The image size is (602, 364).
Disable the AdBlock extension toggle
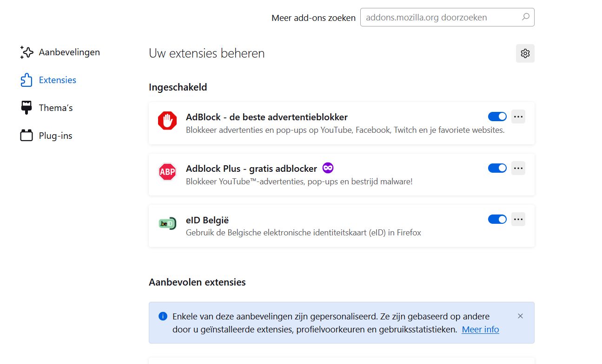497,117
